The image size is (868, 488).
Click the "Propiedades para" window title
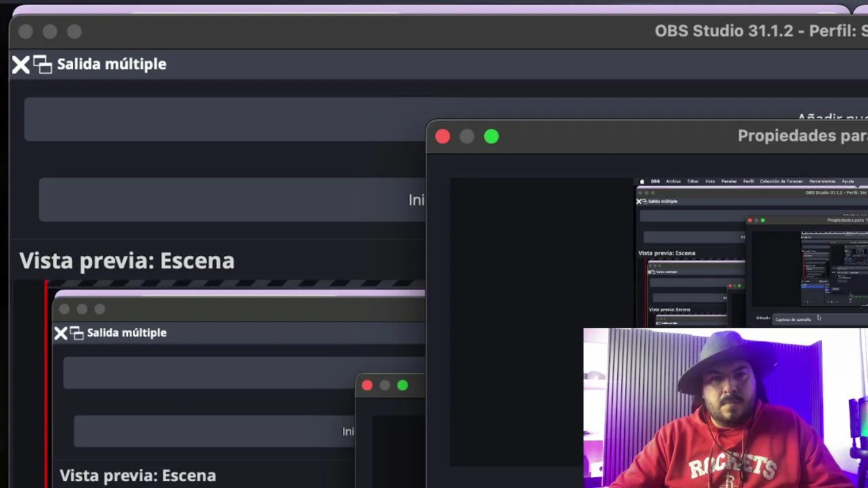[802, 136]
